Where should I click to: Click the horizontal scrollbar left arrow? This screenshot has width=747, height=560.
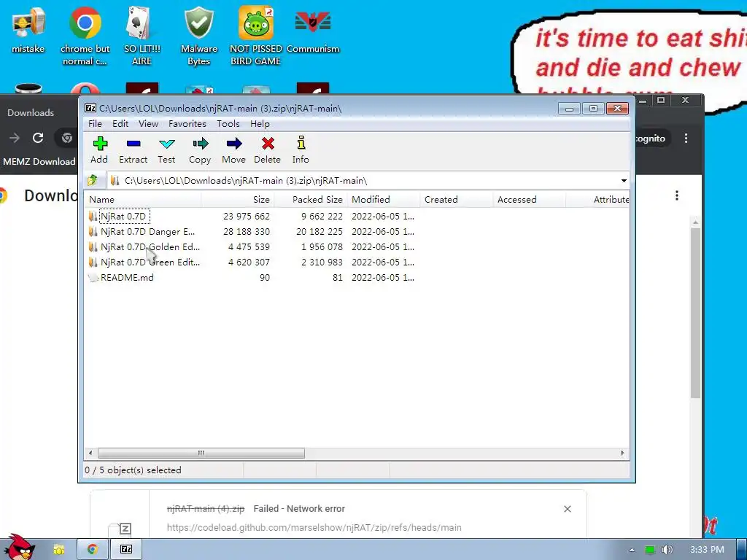[x=90, y=453]
